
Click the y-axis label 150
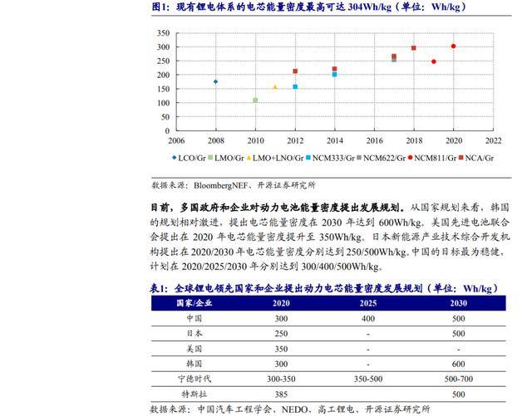click(163, 89)
